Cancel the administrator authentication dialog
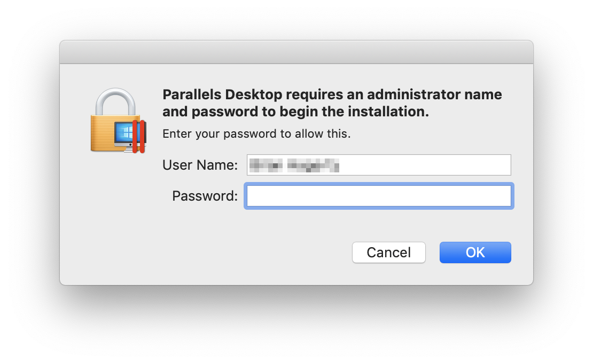This screenshot has height=364, width=593. pyautogui.click(x=388, y=252)
